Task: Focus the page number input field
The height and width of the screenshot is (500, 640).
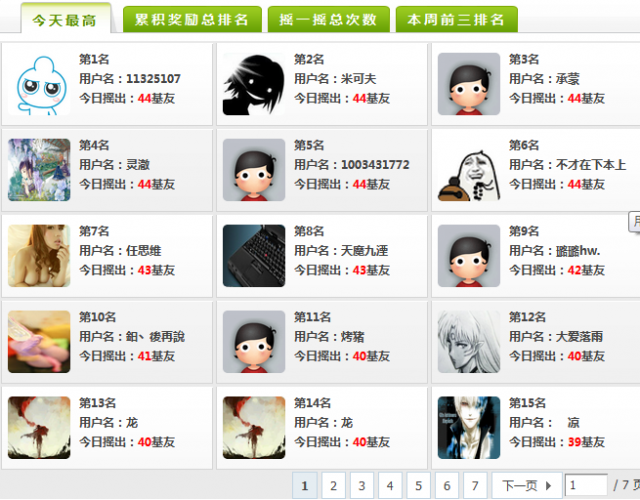Action: (x=587, y=485)
